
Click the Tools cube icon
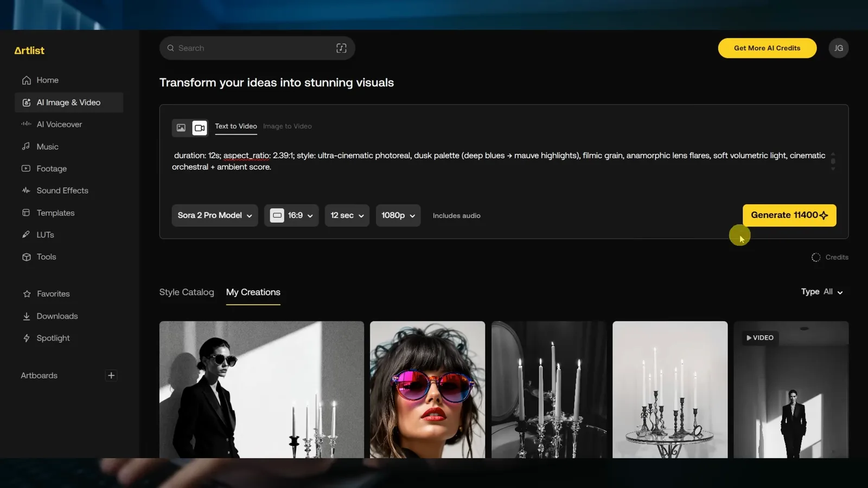click(26, 257)
